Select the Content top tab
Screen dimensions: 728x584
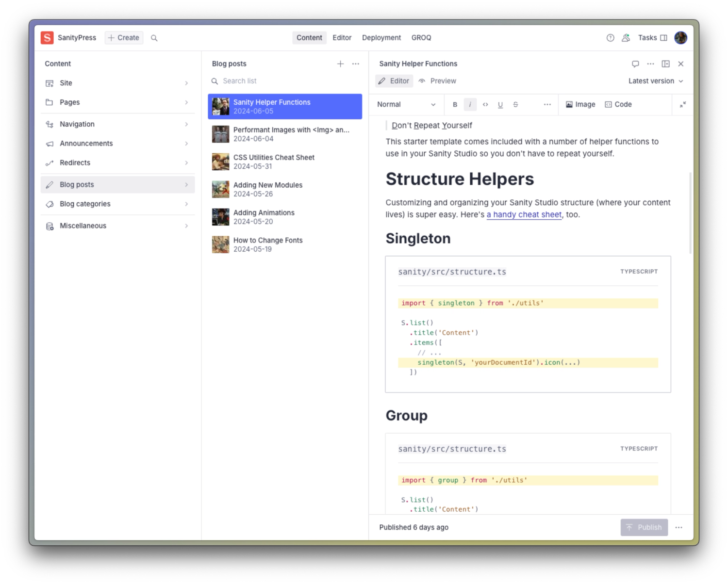(309, 38)
